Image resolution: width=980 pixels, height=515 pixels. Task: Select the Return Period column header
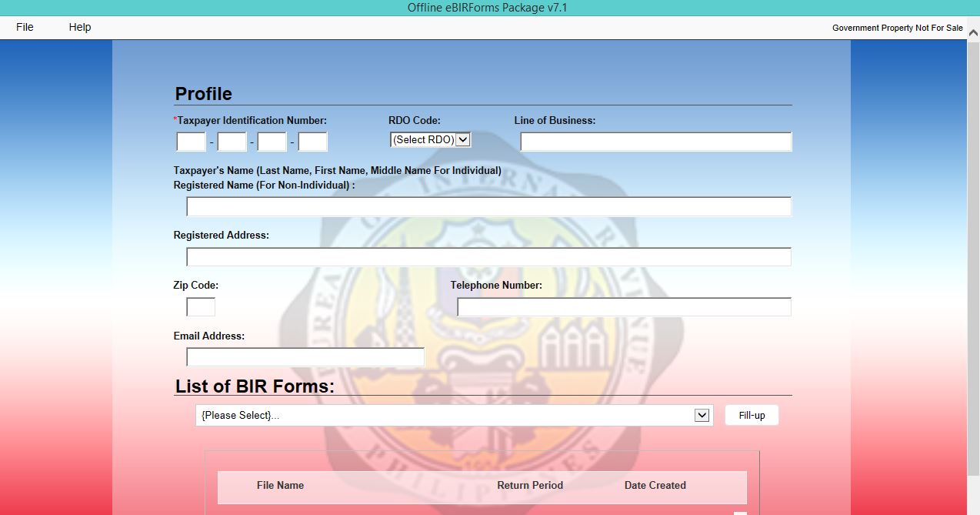pyautogui.click(x=530, y=486)
